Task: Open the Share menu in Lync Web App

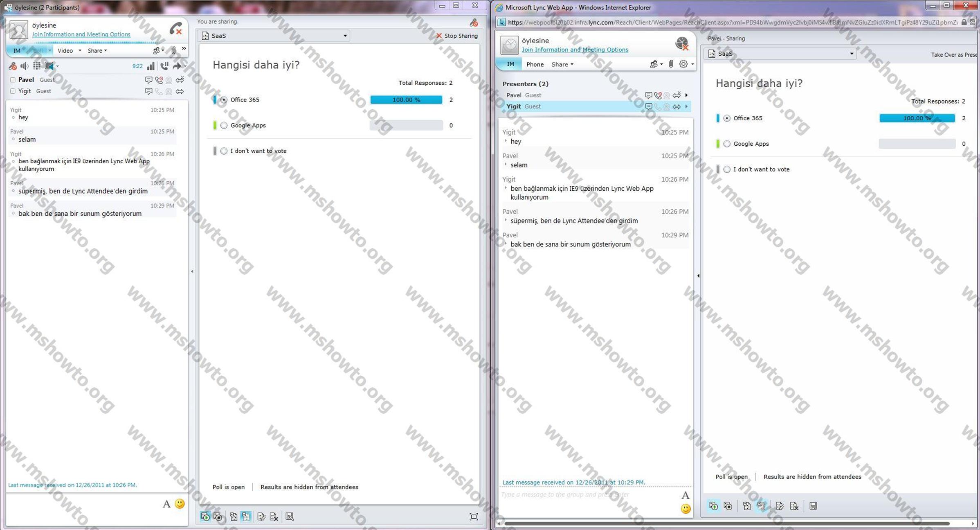Action: click(562, 64)
